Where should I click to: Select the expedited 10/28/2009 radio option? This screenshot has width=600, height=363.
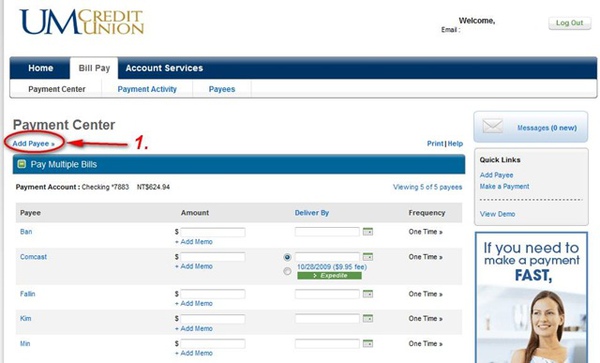287,271
